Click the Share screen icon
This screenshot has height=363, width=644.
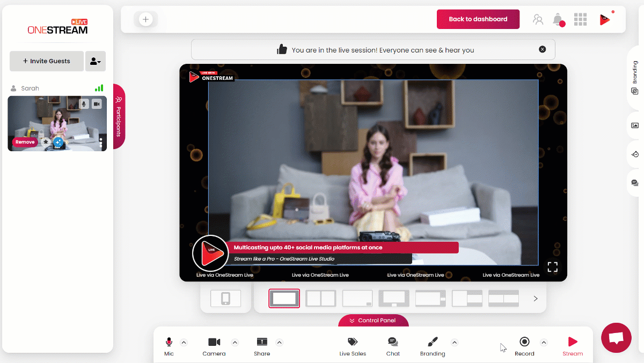click(x=262, y=342)
